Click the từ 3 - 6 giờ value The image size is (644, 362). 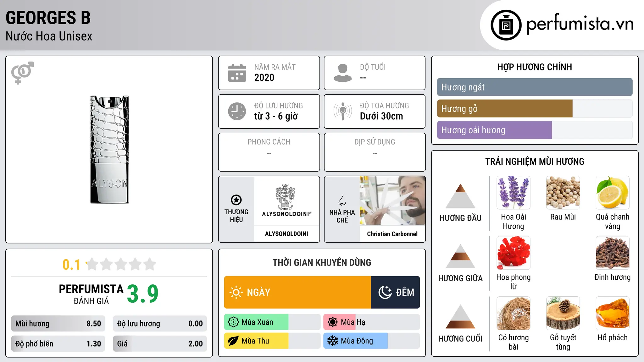[276, 116]
